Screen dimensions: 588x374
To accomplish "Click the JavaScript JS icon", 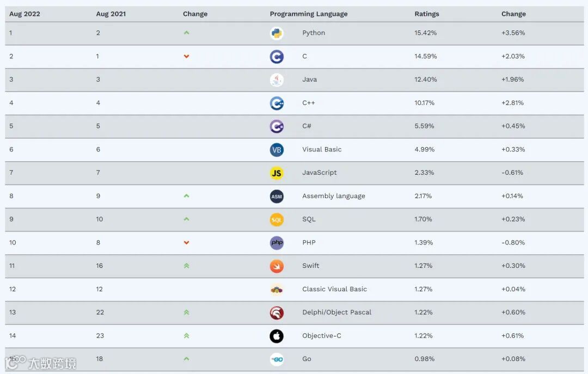I will pyautogui.click(x=277, y=173).
